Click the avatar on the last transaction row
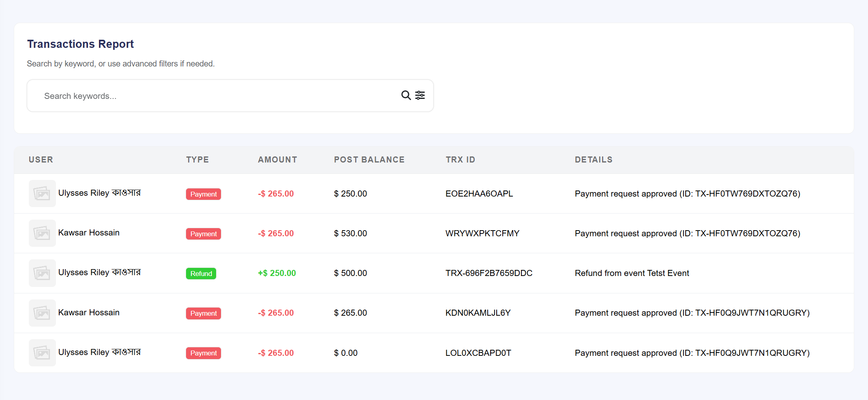This screenshot has height=400, width=868. 42,352
